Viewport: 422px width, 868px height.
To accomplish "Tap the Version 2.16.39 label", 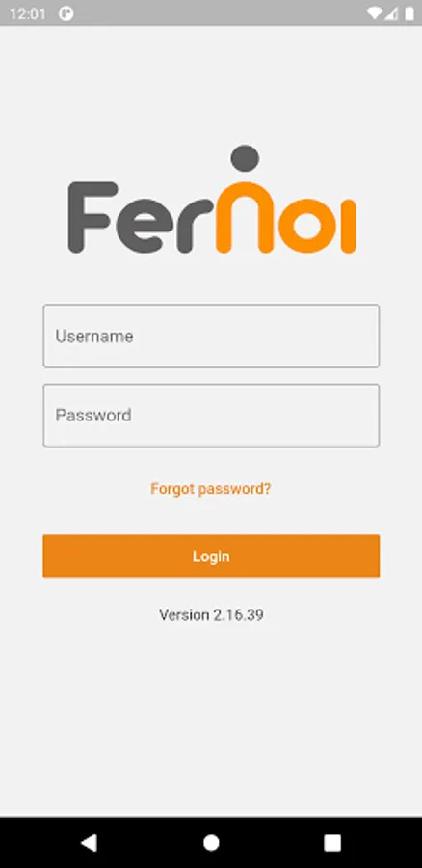I will coord(211,615).
